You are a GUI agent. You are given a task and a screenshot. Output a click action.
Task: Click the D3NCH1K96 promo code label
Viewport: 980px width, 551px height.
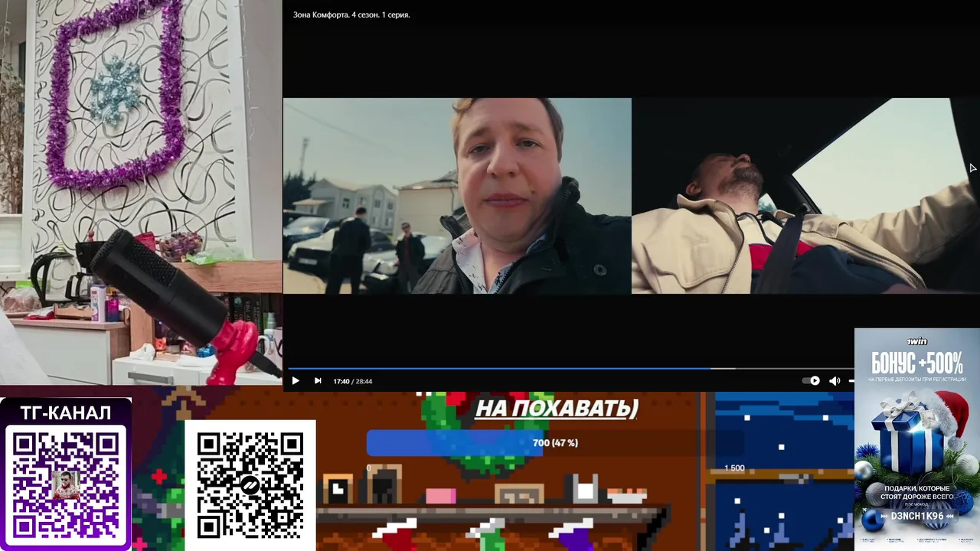click(916, 517)
